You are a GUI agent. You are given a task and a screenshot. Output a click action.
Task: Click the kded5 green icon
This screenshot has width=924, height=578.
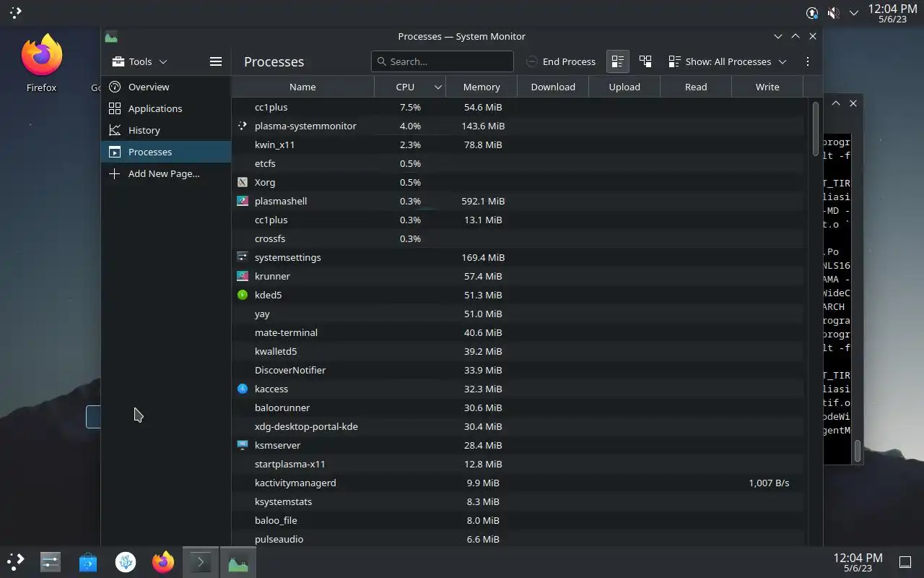[243, 295]
